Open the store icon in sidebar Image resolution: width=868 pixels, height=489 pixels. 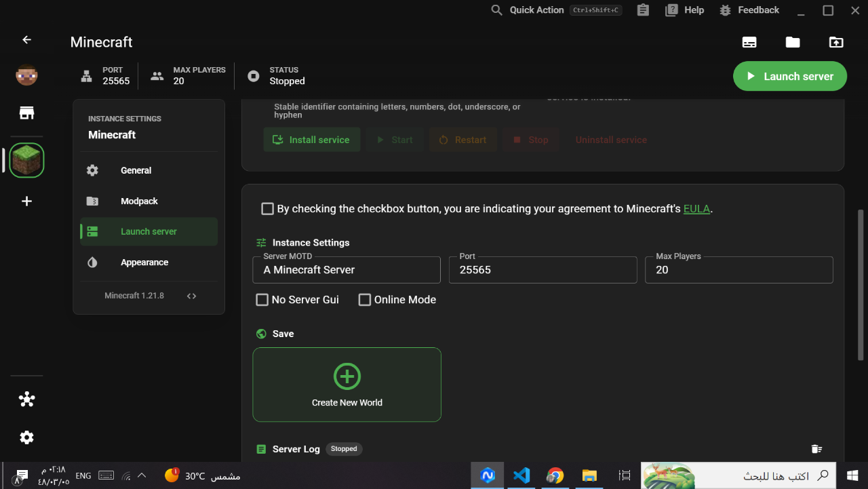click(26, 113)
